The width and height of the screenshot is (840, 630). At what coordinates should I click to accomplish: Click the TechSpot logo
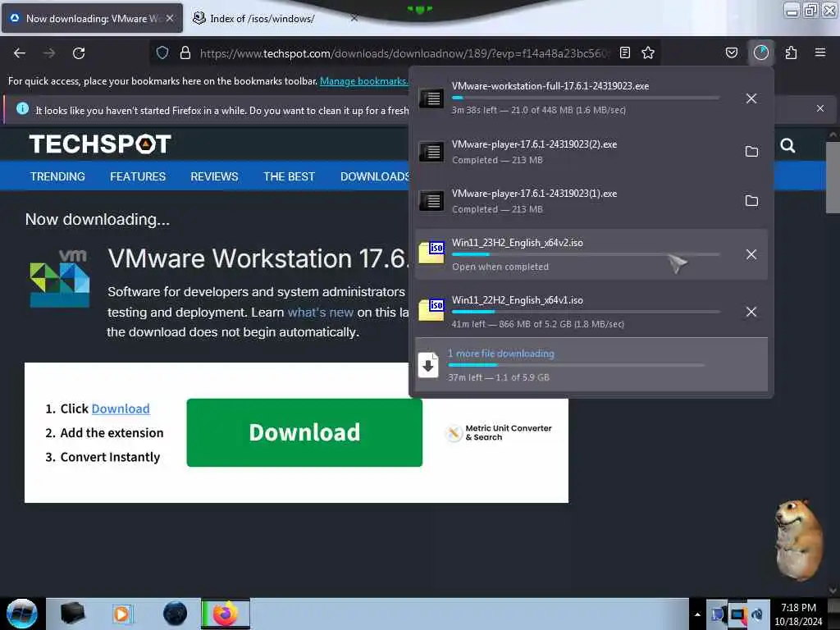(100, 144)
